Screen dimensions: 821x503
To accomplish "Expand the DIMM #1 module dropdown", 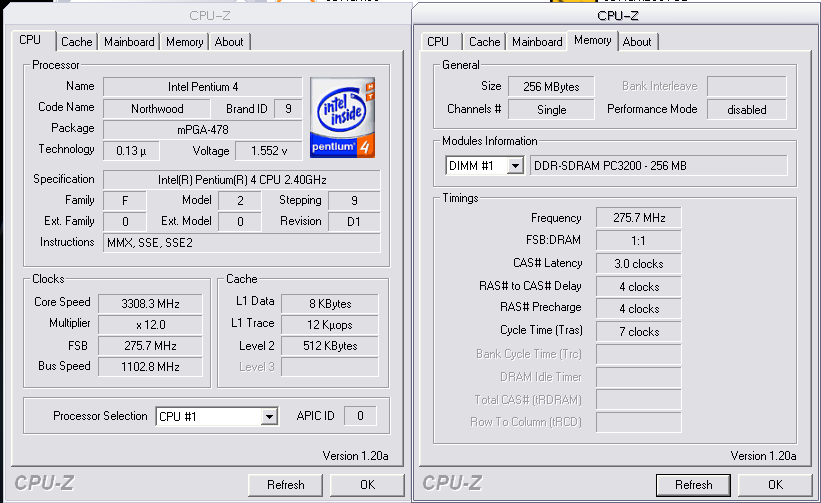I will 515,166.
